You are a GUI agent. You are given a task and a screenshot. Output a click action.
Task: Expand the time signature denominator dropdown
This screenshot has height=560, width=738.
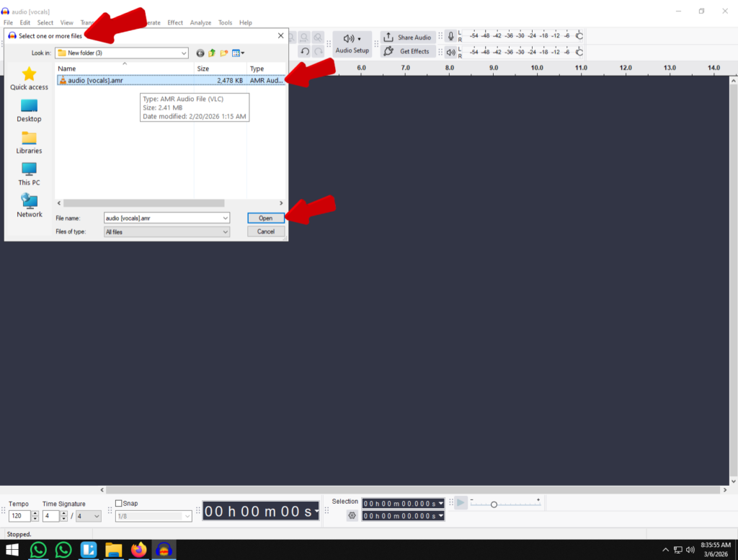tap(97, 516)
